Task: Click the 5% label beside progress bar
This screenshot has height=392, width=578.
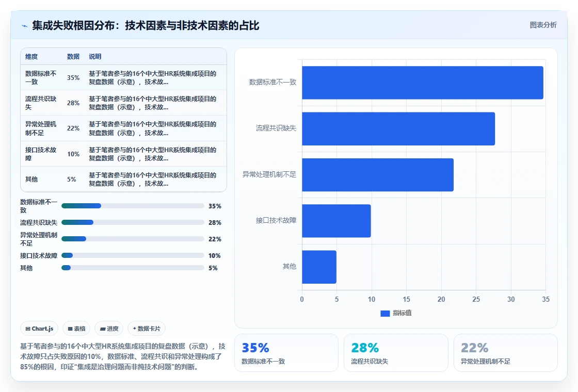Action: click(x=213, y=268)
